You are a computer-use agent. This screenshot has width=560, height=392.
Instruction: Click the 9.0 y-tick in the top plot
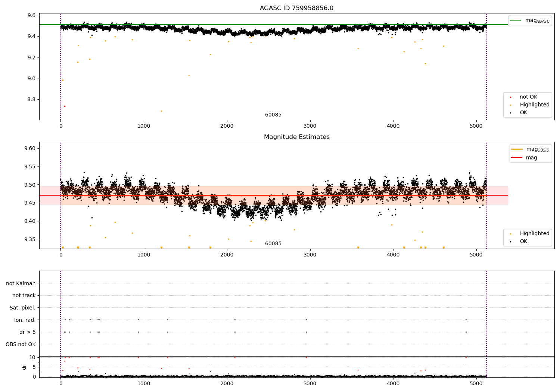click(32, 78)
